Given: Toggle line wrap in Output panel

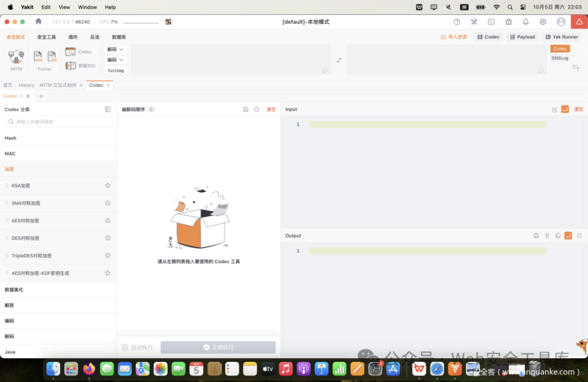Looking at the screenshot, I should 568,236.
